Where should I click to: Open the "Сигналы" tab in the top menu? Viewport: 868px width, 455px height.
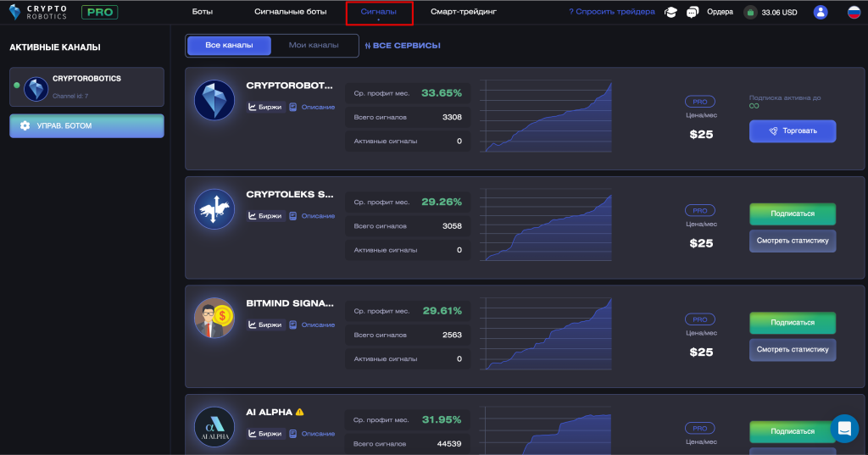[379, 12]
